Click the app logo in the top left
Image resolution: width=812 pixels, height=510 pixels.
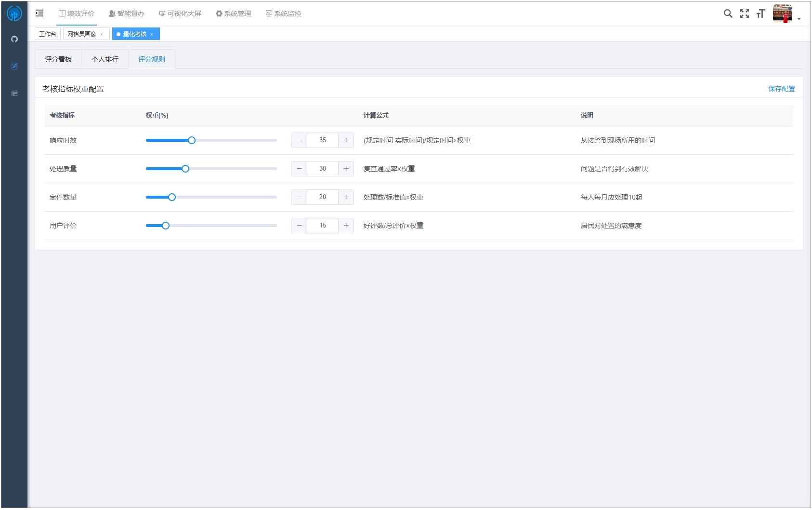coord(14,13)
